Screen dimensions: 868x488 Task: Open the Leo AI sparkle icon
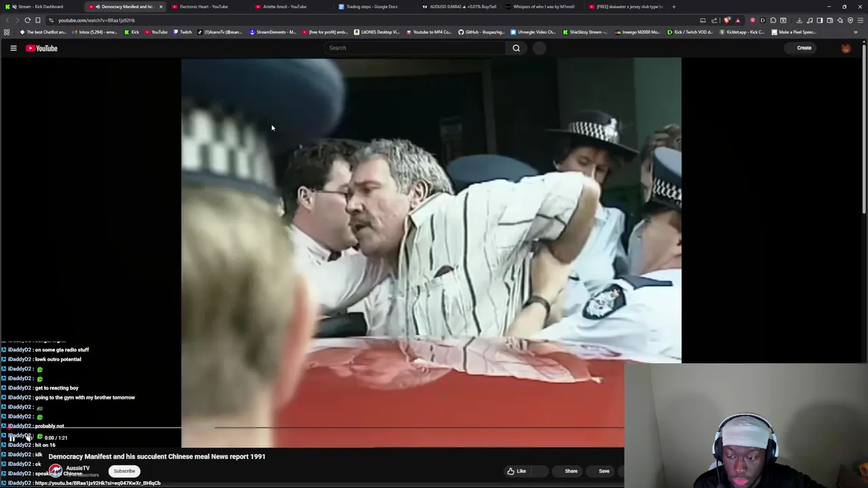tap(840, 20)
